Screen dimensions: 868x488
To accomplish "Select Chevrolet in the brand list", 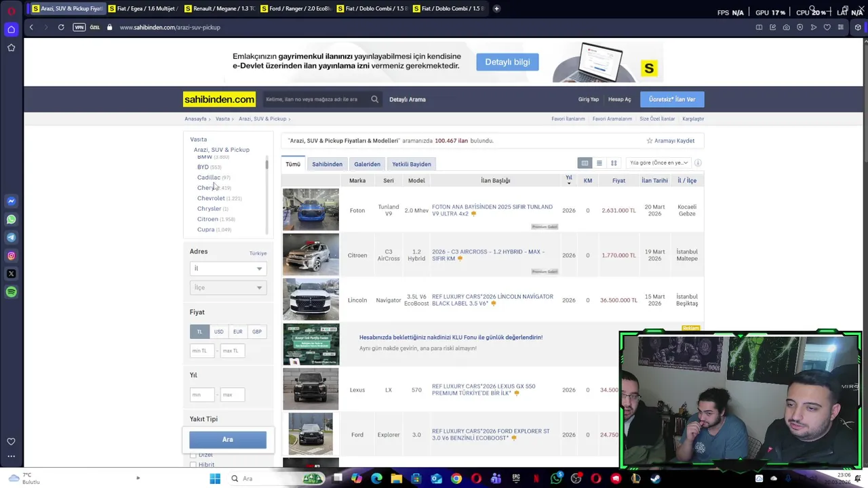I will click(x=211, y=198).
